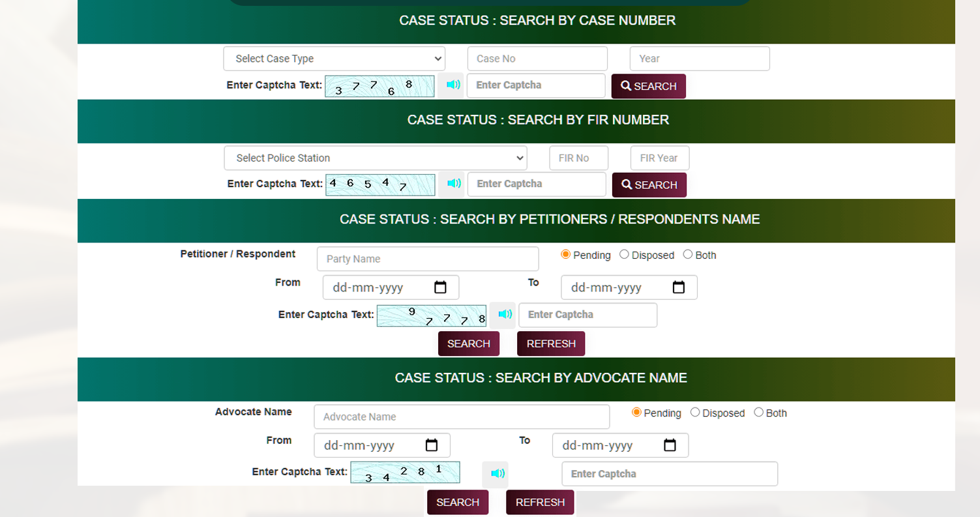Open the Select Police Station dropdown
Screen dimensions: 980x517
pos(376,158)
